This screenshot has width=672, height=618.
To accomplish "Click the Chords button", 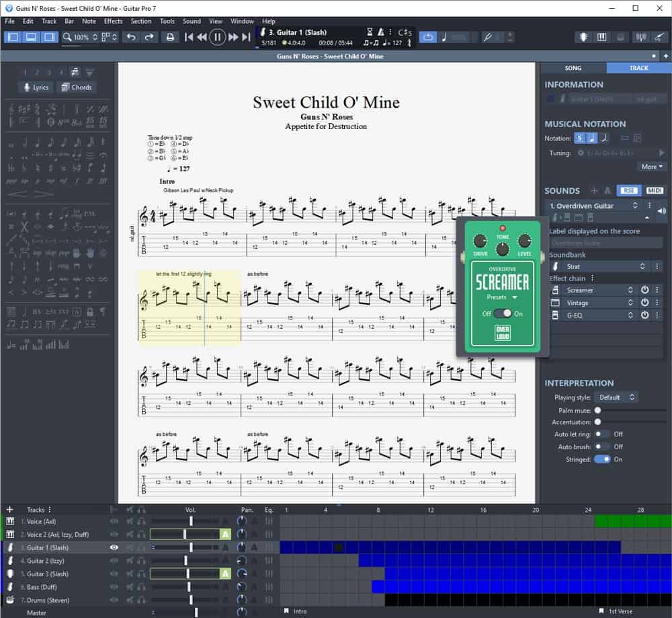I will [x=77, y=87].
